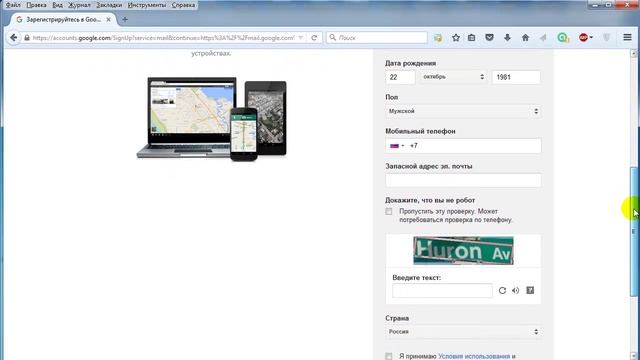This screenshot has width=640, height=360.
Task: Open a new tab with plus button
Action: 125,19
